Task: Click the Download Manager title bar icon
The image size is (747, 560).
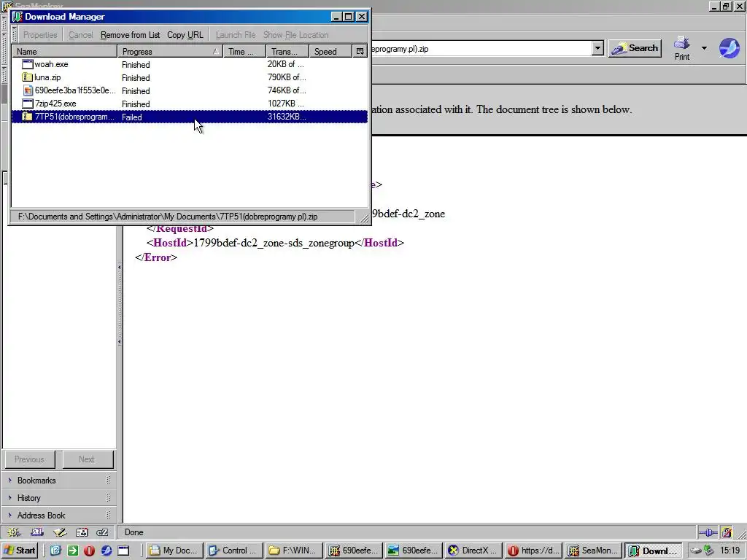Action: 18,17
